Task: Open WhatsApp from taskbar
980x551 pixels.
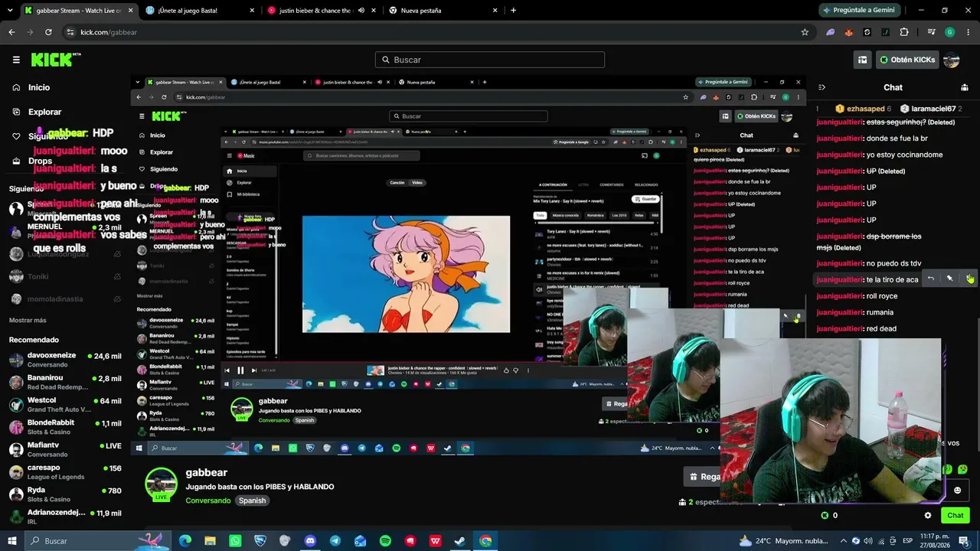Action: pos(235,541)
